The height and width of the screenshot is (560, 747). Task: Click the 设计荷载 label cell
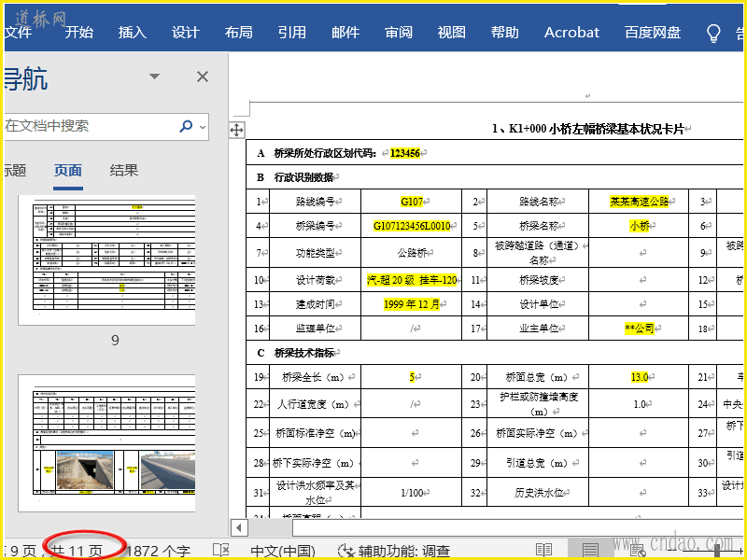(316, 280)
